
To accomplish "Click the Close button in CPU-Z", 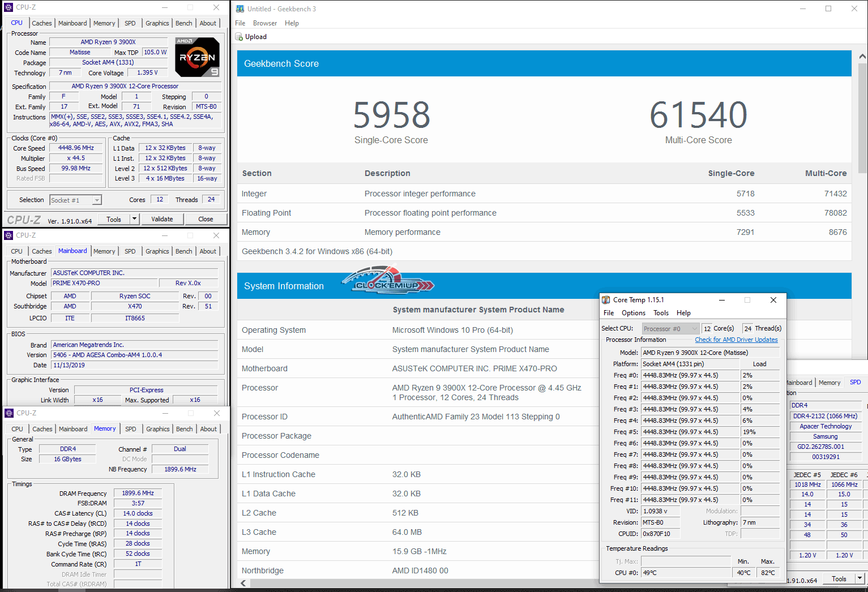I will tap(206, 219).
